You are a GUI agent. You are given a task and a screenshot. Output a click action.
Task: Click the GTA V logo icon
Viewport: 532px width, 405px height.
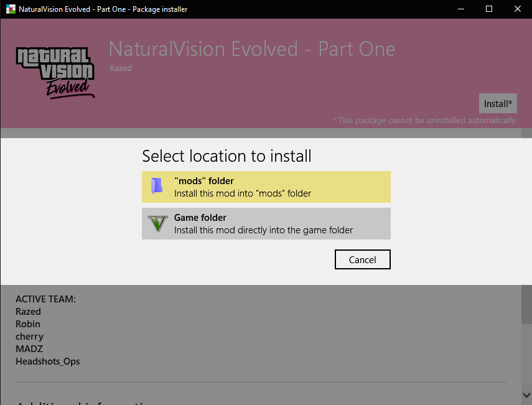pyautogui.click(x=158, y=223)
